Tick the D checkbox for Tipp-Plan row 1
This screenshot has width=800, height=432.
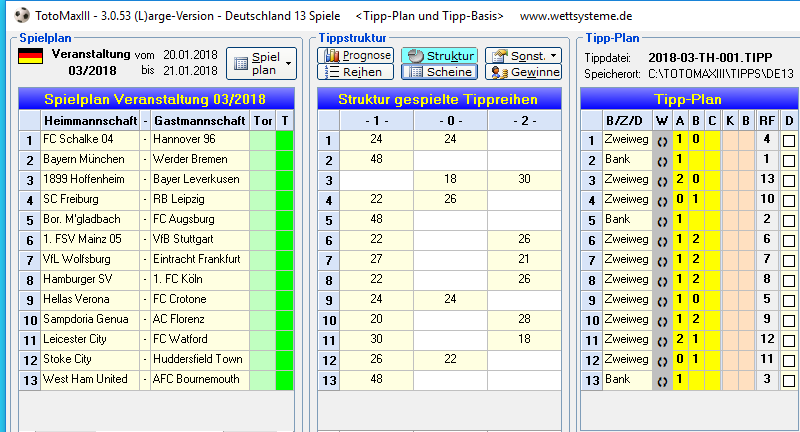pyautogui.click(x=789, y=141)
